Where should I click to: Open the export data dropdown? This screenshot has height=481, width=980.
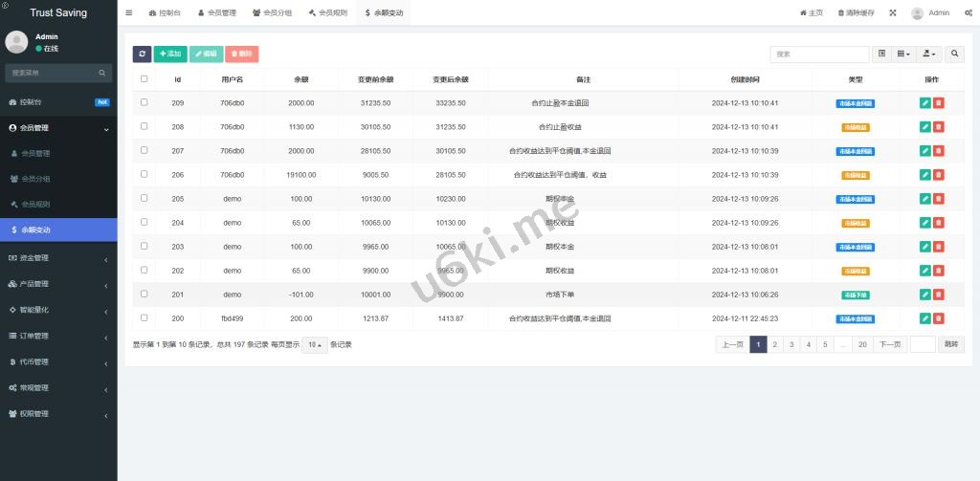[928, 55]
